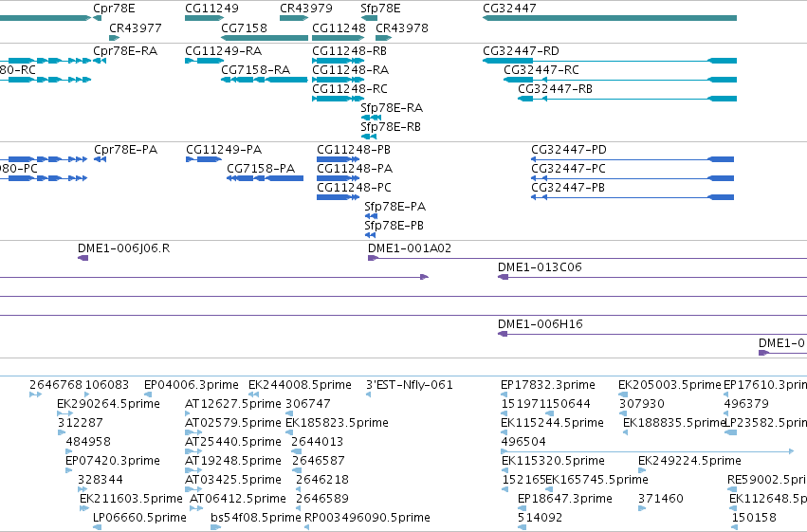Click the EK244008.5prime EST label
The height and width of the screenshot is (532, 807).
coord(300,385)
